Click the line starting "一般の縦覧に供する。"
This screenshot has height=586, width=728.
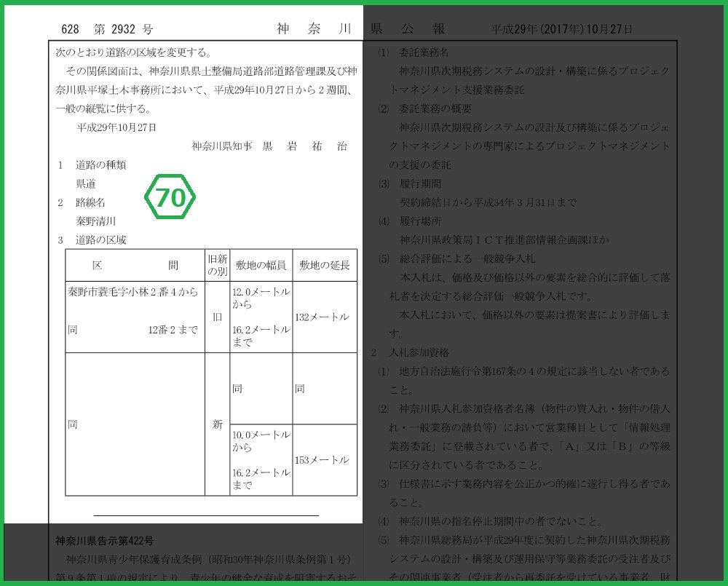103,108
